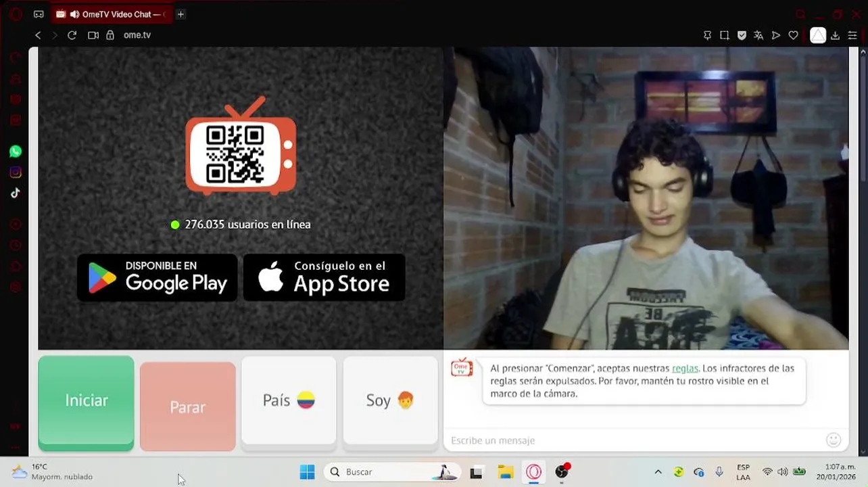Image resolution: width=868 pixels, height=487 pixels.
Task: Click the Iniciar button
Action: tap(86, 402)
